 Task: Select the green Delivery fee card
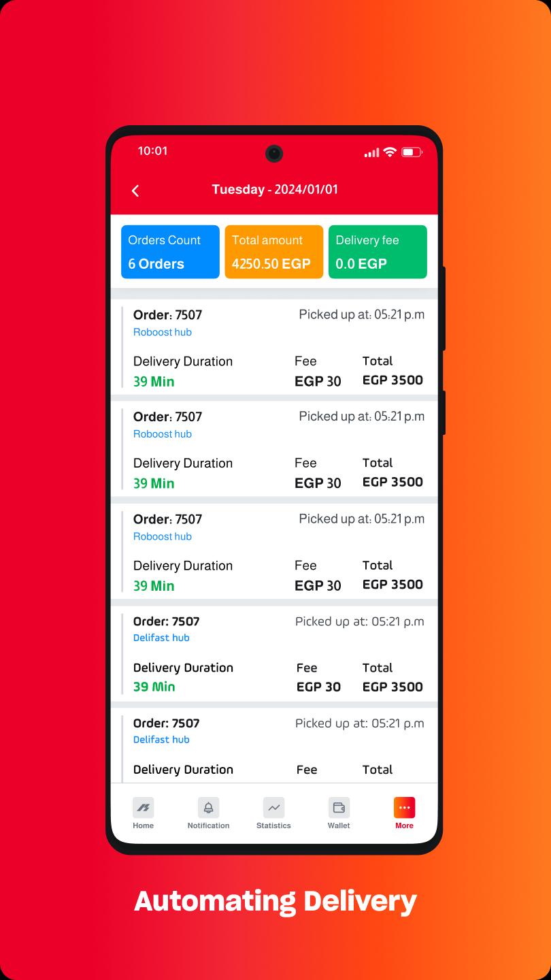[378, 252]
